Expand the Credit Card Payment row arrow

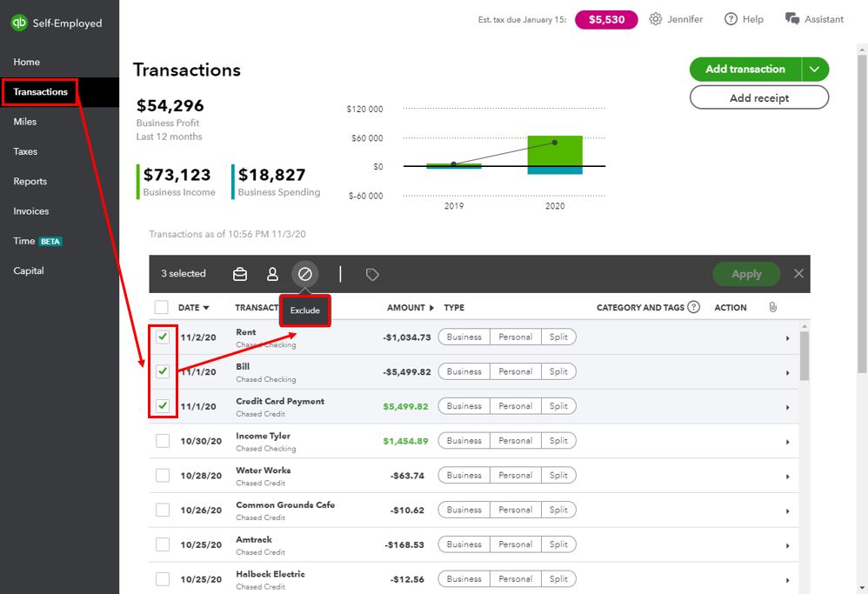787,407
